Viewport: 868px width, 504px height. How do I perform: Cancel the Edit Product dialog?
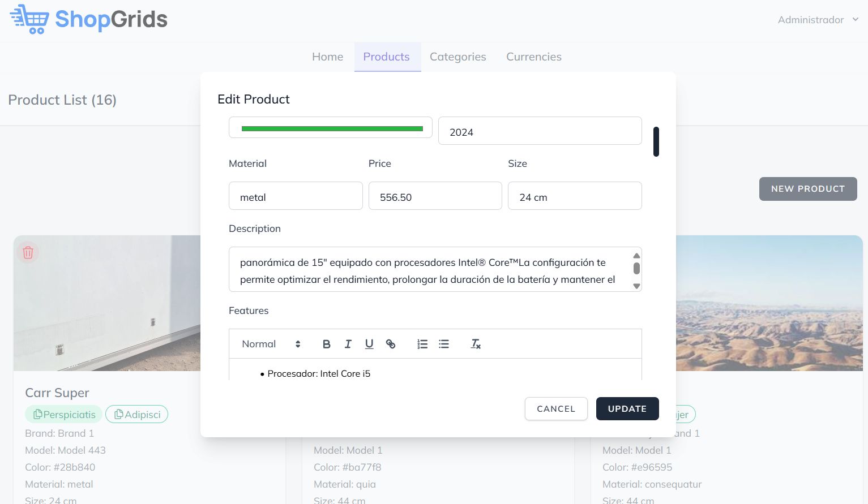click(555, 409)
